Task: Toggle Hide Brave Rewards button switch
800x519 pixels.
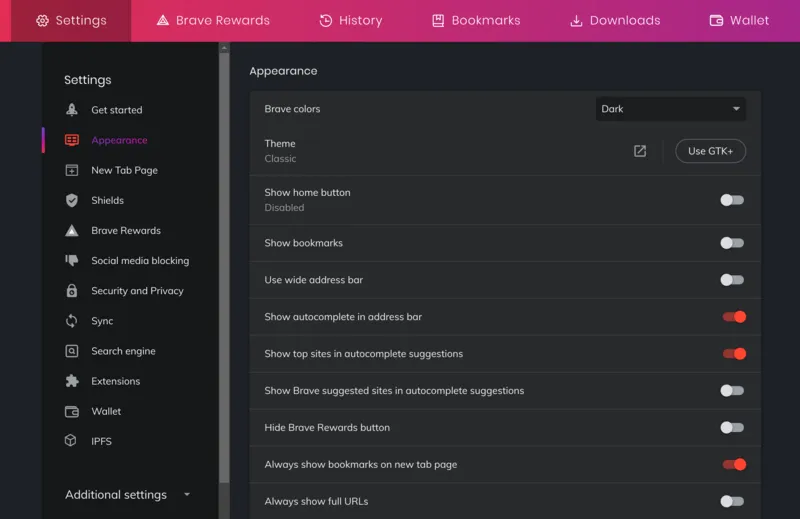Action: pos(732,428)
